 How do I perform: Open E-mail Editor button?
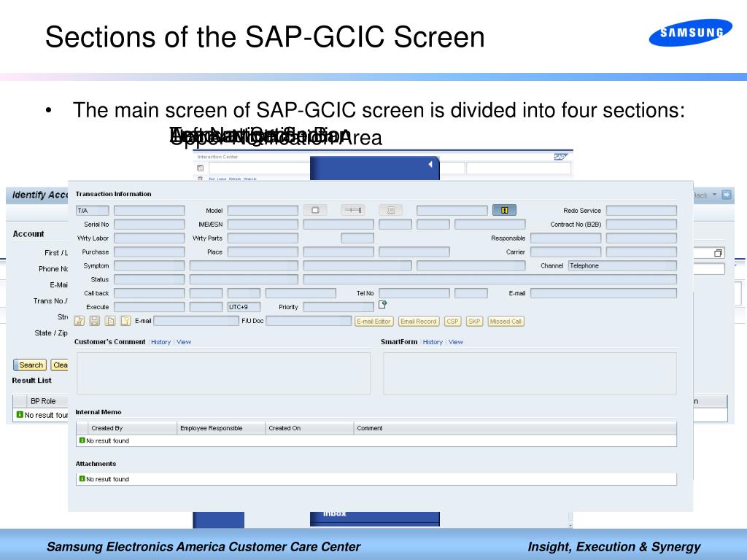click(374, 322)
